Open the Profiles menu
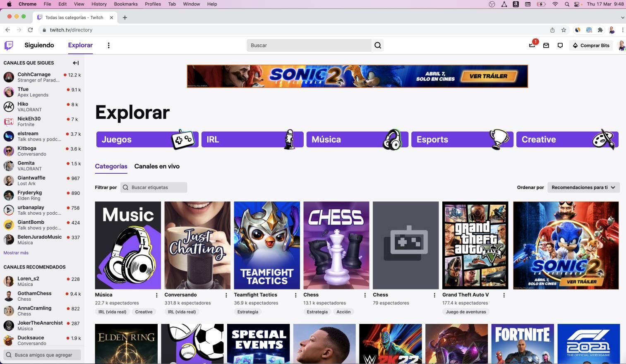Viewport: 626px width, 364px height. click(153, 4)
